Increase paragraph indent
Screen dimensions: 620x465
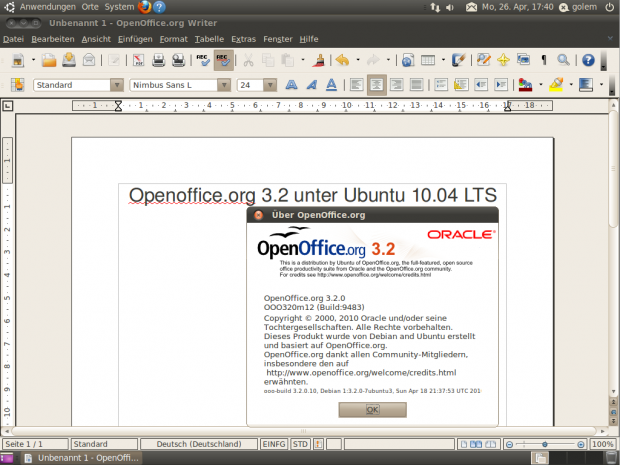(x=501, y=85)
